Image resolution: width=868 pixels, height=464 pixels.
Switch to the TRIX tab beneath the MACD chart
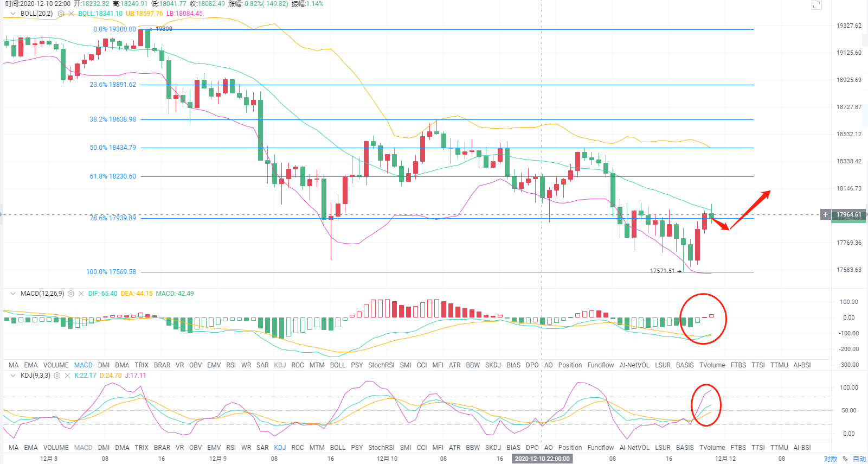[142, 365]
